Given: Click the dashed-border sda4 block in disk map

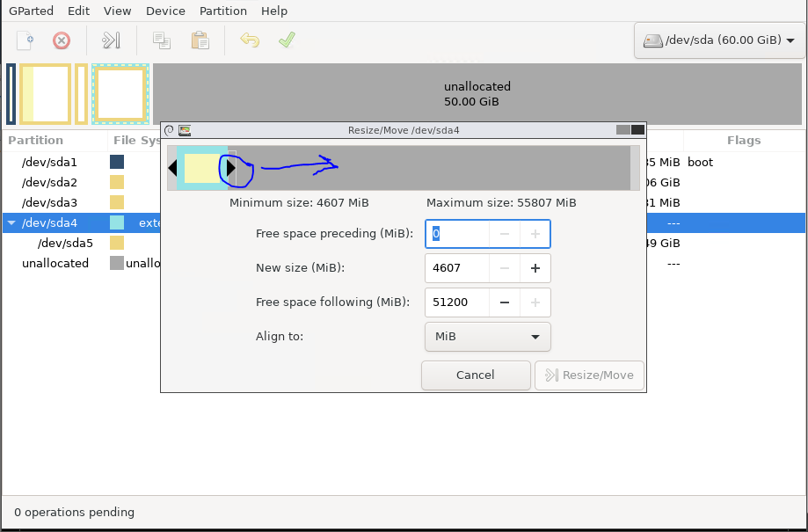Looking at the screenshot, I should [120, 94].
